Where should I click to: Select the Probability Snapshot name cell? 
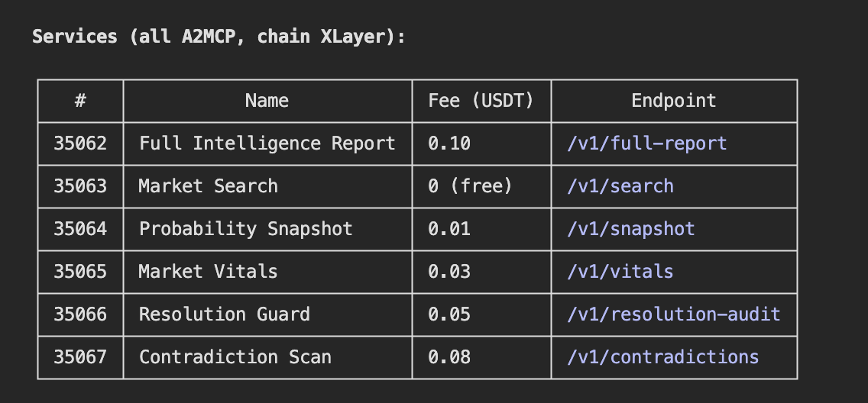point(267,229)
